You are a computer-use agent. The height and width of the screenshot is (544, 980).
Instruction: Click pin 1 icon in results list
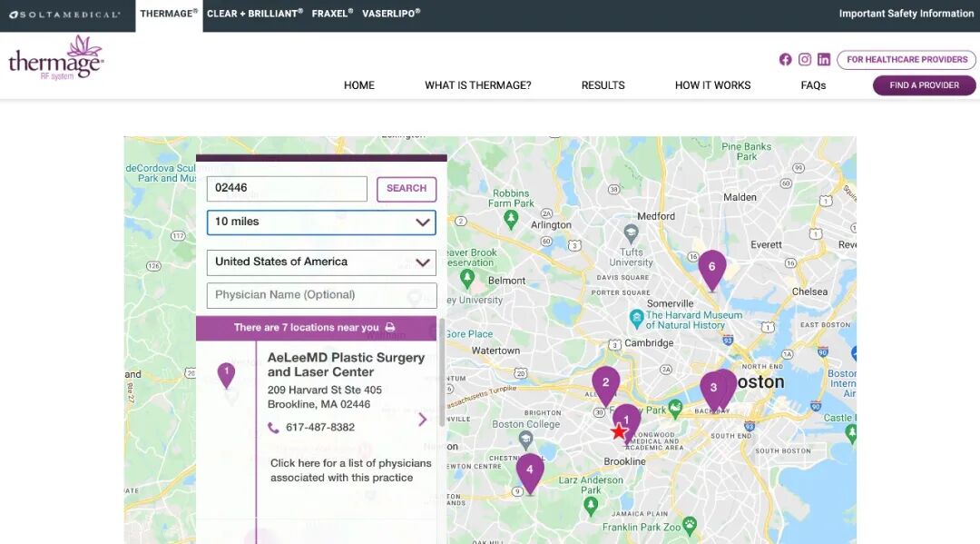point(226,375)
